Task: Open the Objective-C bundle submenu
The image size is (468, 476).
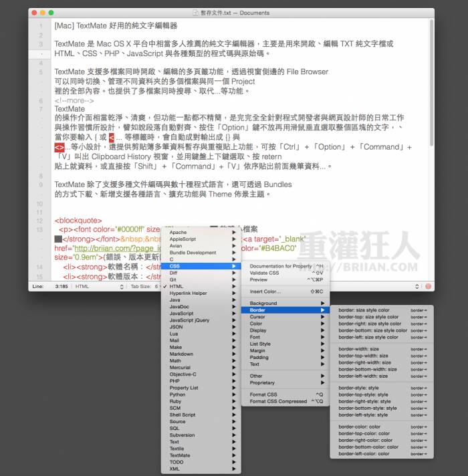Action: 201,374
